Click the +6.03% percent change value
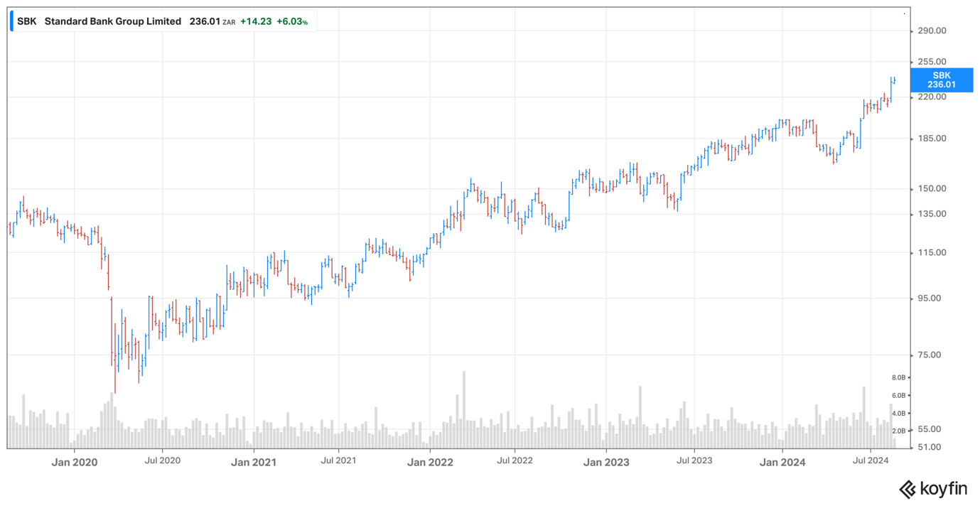980x506 pixels. [x=292, y=21]
